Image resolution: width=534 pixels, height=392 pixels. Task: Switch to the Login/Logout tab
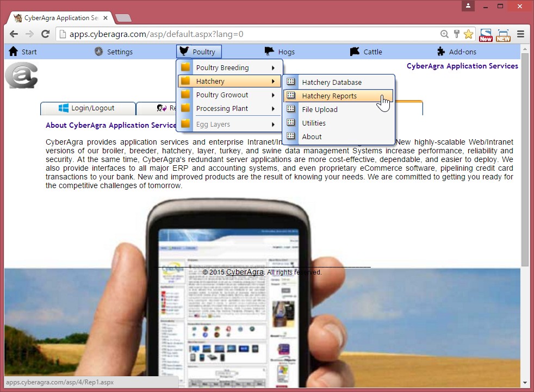tap(88, 108)
